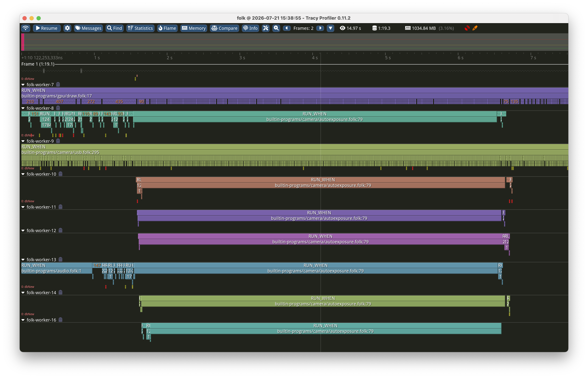
Task: Collapse the folk-worker-12 thread
Action: [23, 231]
